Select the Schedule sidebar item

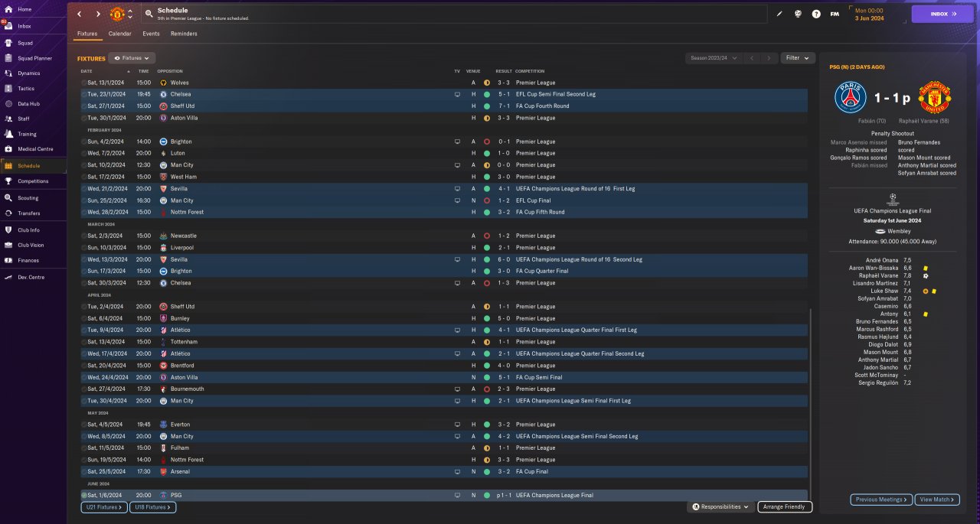tap(33, 166)
